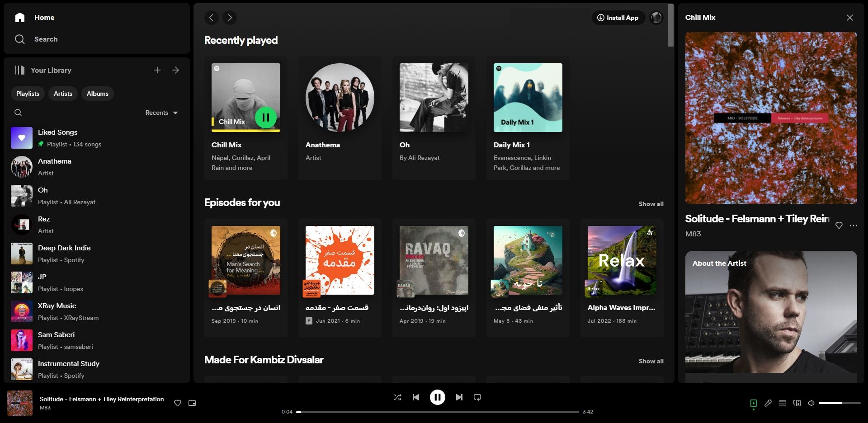Go forward with the right chevron

tap(230, 18)
